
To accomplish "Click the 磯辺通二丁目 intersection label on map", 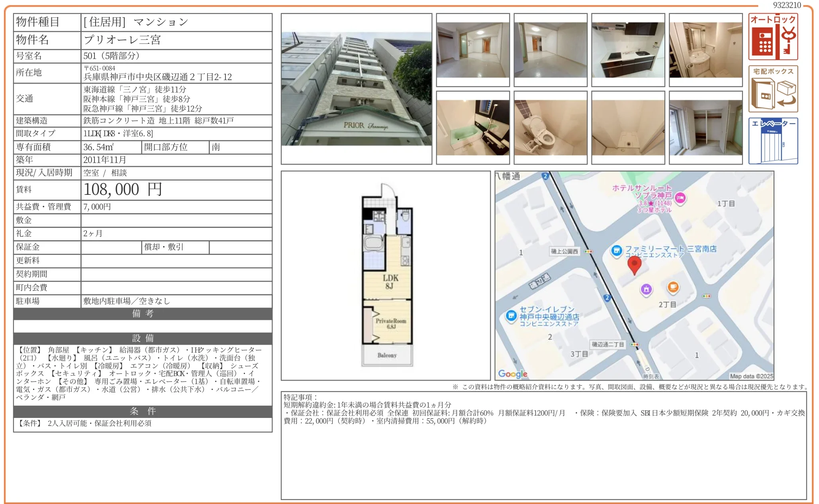I will 608,344.
